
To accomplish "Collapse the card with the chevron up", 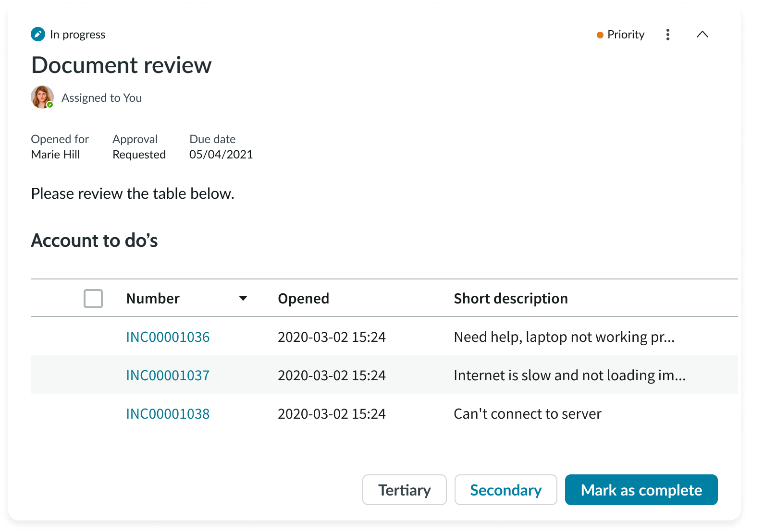I will point(702,35).
